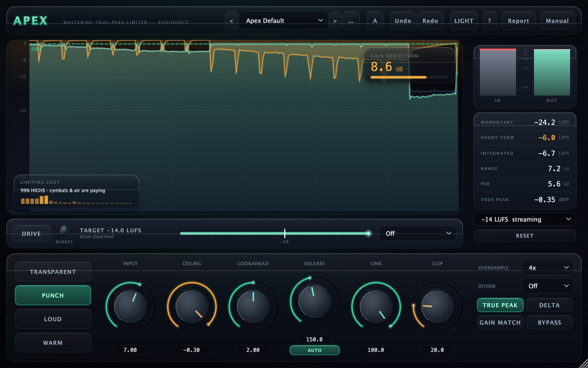Toggle BYPASS on
588x368 pixels.
[x=549, y=323]
